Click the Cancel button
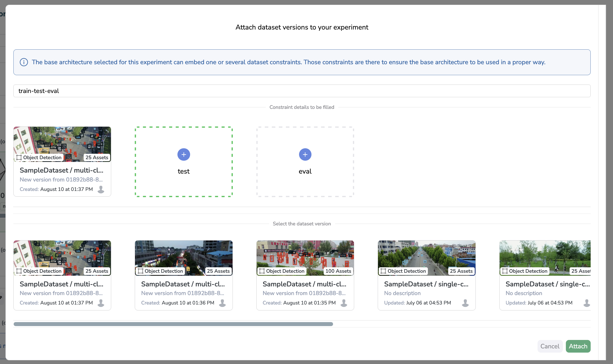 550,346
